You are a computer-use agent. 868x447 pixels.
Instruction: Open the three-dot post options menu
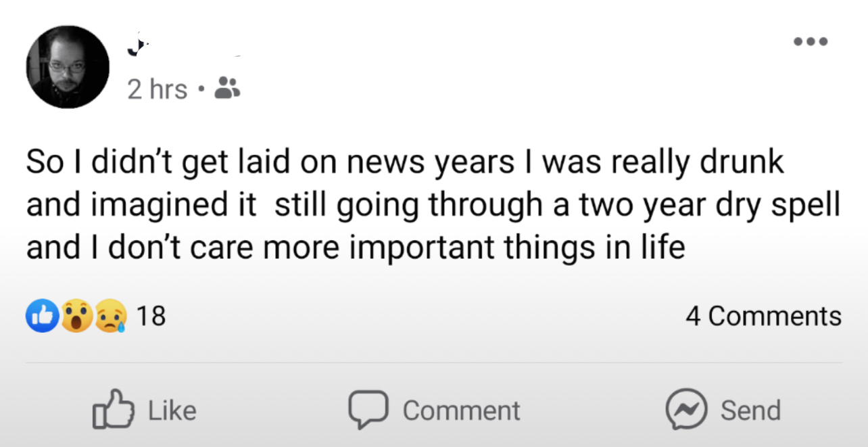pyautogui.click(x=811, y=41)
